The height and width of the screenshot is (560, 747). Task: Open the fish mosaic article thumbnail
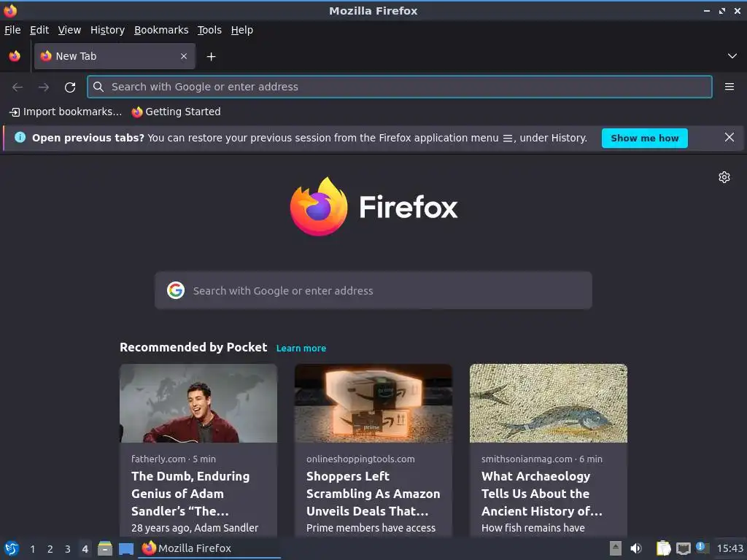coord(549,403)
